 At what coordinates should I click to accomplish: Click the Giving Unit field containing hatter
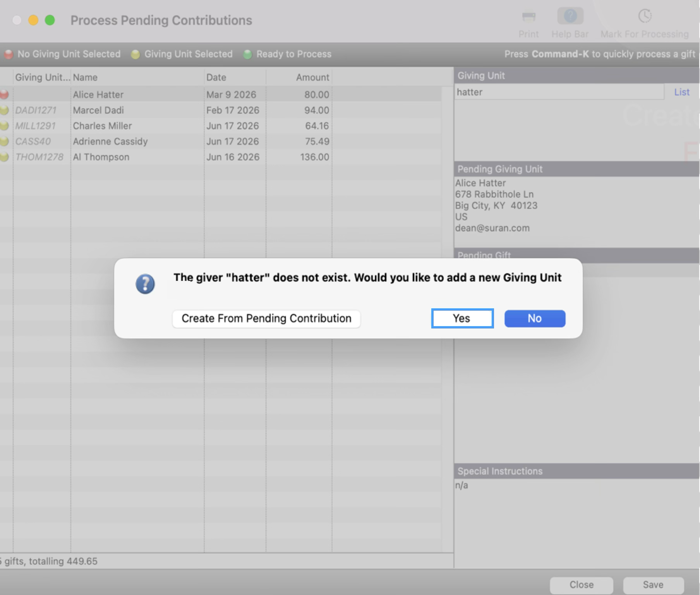[559, 92]
